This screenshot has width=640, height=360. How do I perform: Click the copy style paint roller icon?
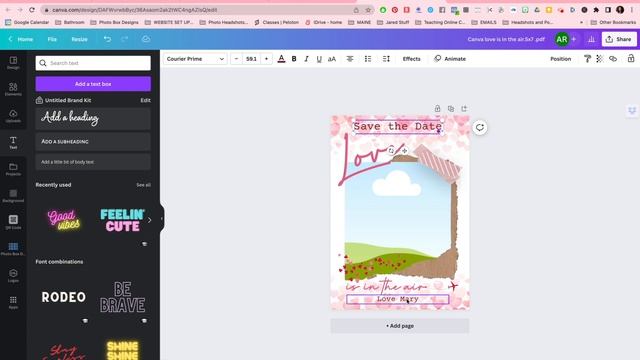pyautogui.click(x=587, y=59)
